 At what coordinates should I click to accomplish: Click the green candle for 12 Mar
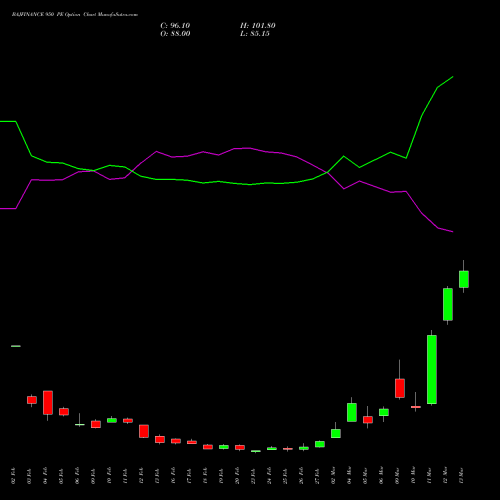pyautogui.click(x=448, y=304)
